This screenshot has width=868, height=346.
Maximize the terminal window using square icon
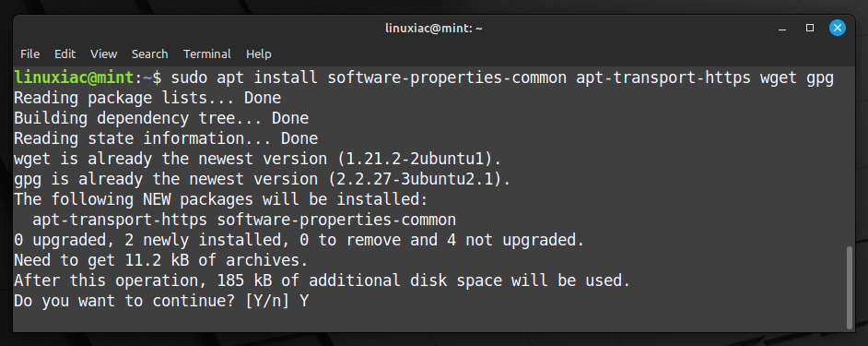click(810, 28)
